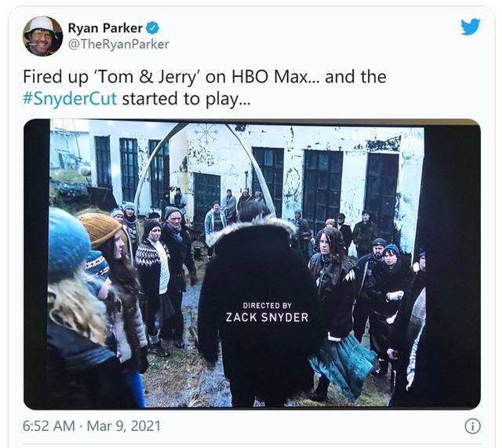Open the Twitter bird logo
This screenshot has width=502, height=448.
point(471,27)
